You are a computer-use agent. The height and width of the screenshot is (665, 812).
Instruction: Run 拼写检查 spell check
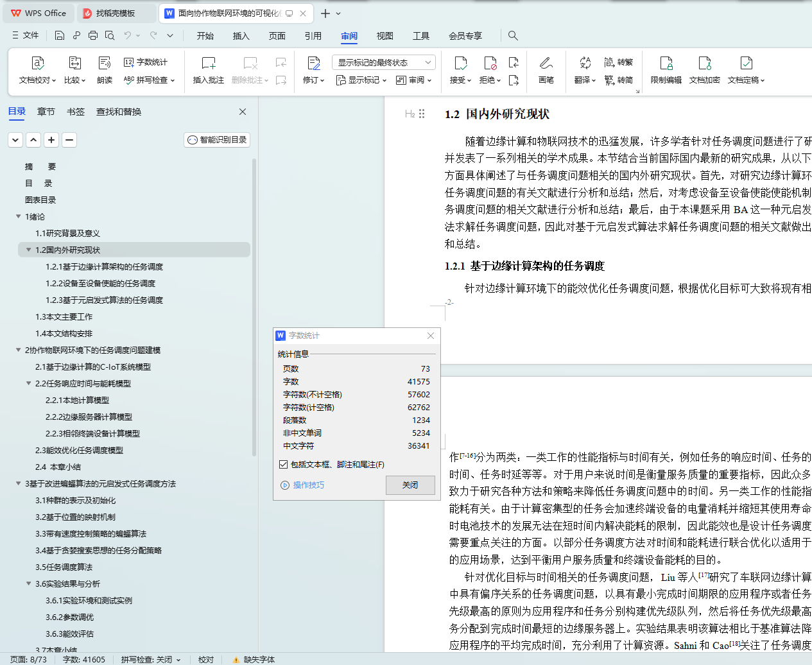coord(149,80)
